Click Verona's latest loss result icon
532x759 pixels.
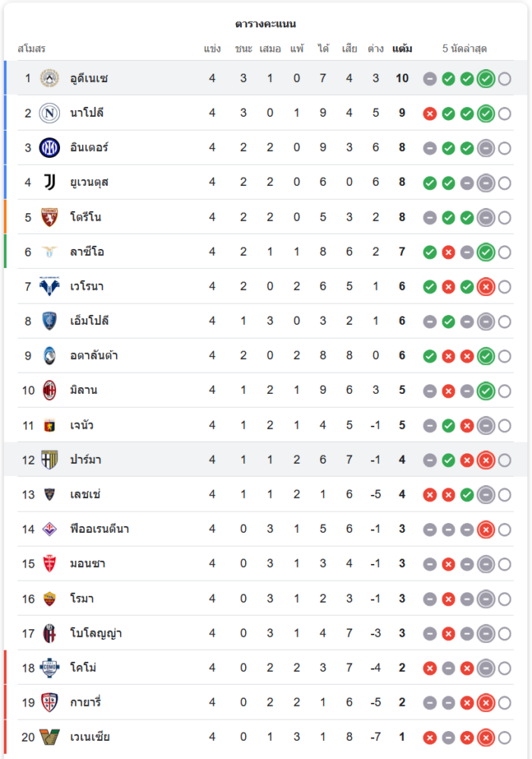(x=486, y=287)
